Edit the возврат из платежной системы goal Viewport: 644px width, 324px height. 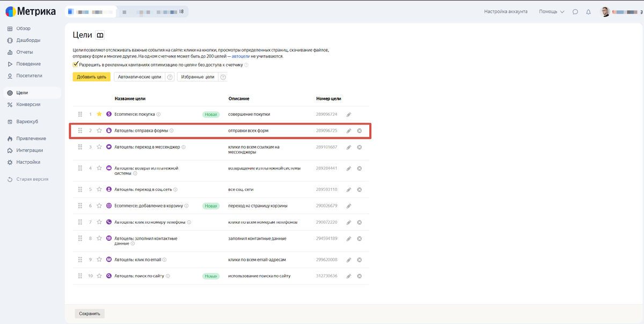pyautogui.click(x=349, y=168)
